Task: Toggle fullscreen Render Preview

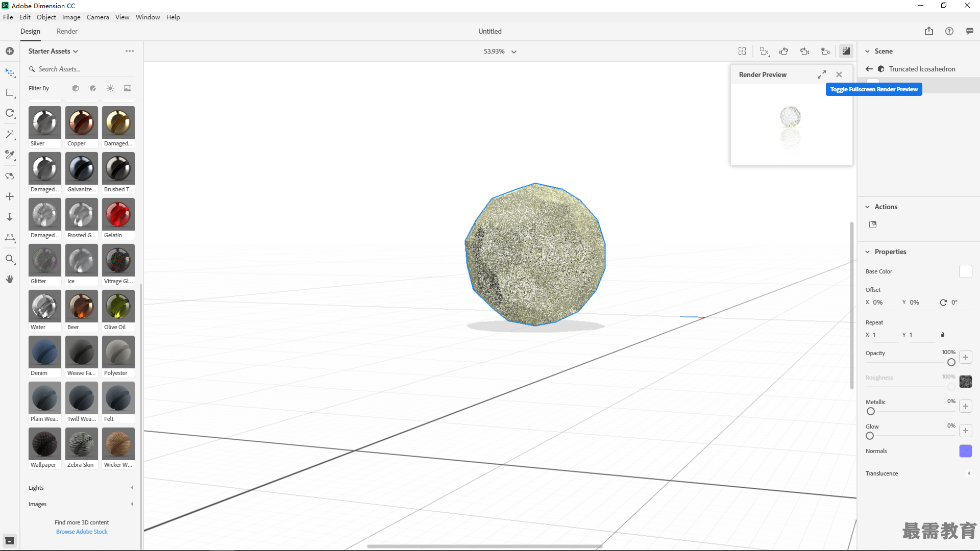Action: coord(822,74)
